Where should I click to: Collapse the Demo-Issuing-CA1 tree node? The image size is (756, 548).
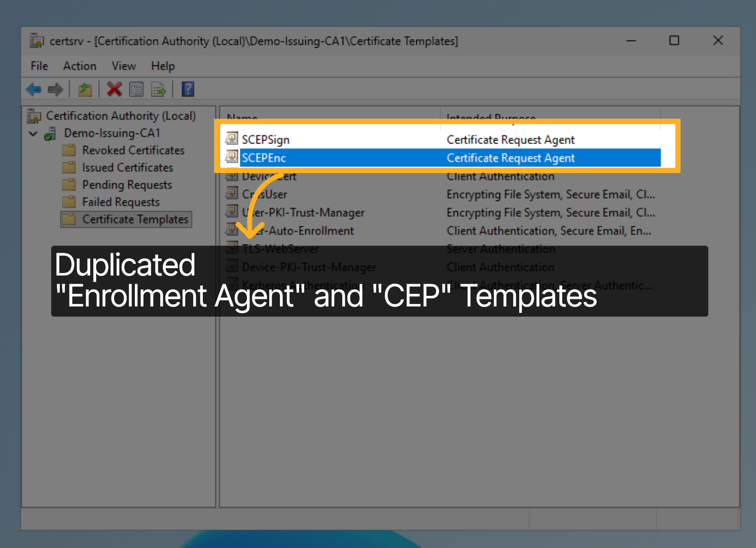click(x=33, y=133)
